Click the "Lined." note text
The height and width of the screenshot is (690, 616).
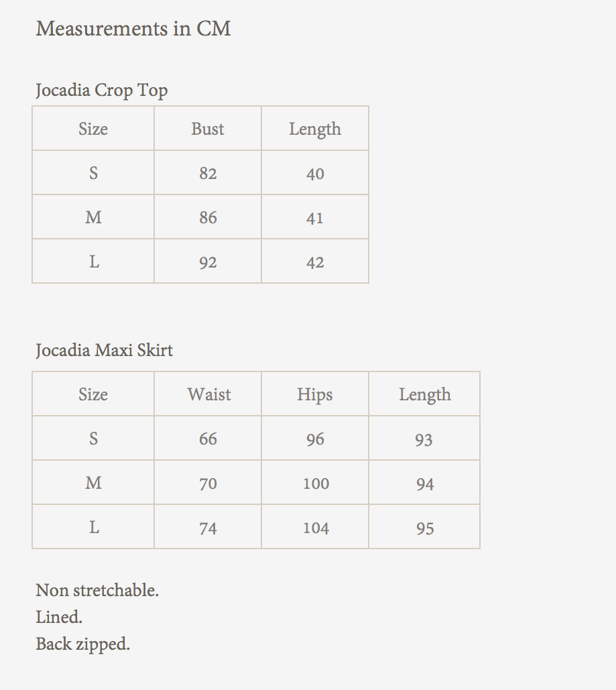59,617
